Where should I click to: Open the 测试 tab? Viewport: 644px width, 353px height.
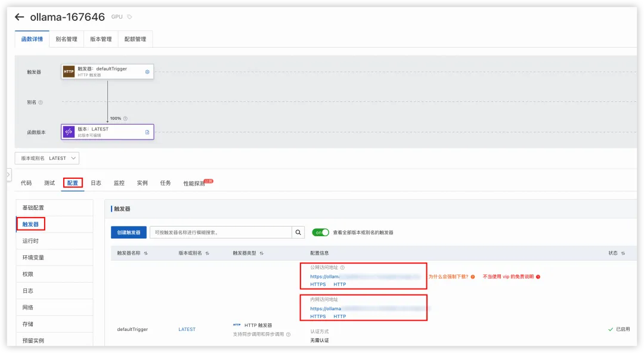click(x=49, y=183)
